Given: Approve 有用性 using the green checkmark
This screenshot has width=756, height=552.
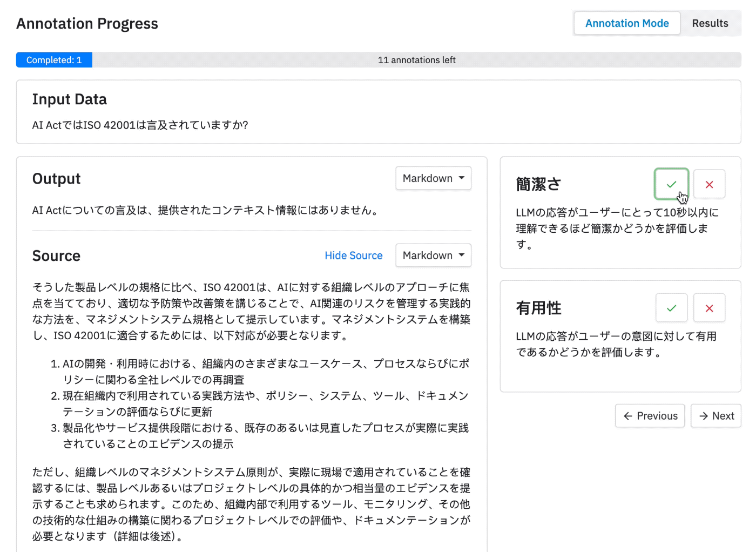Looking at the screenshot, I should coord(671,308).
